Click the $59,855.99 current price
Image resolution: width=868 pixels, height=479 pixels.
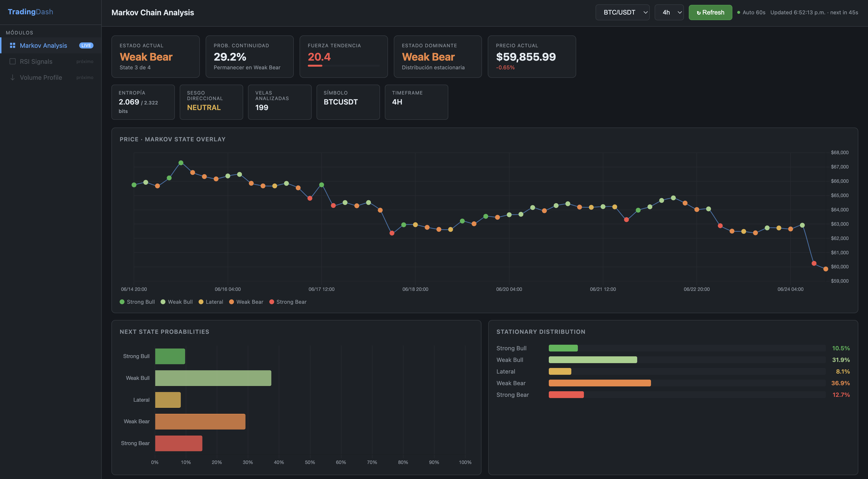click(526, 57)
